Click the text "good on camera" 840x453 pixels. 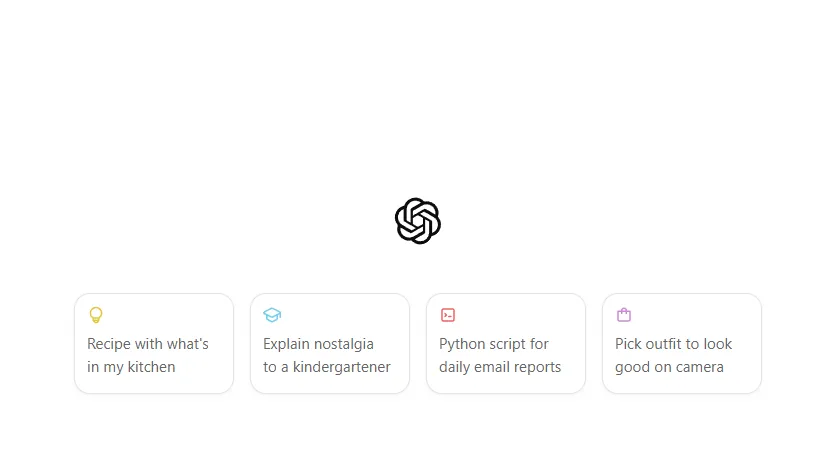[669, 367]
